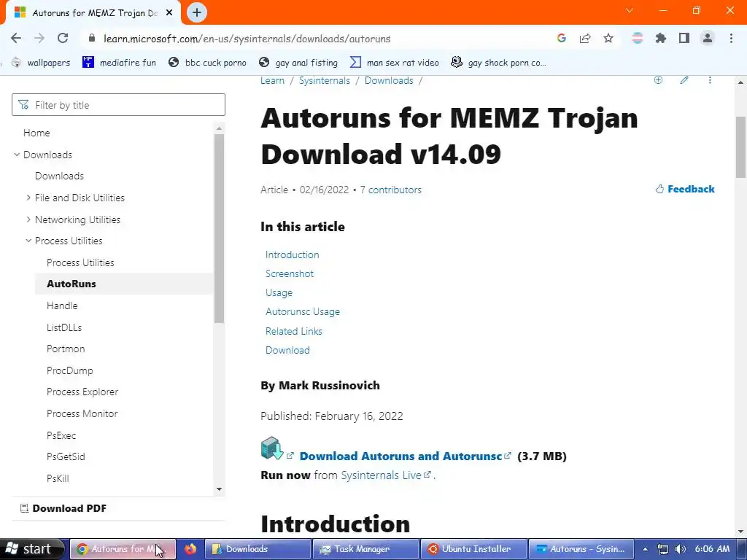The height and width of the screenshot is (560, 747).
Task: Open the article more-options dots
Action: [x=710, y=80]
